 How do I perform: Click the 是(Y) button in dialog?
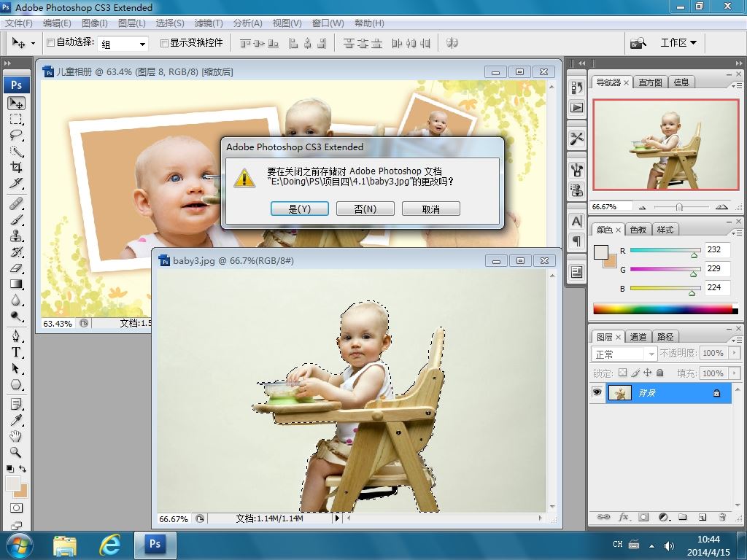(300, 209)
